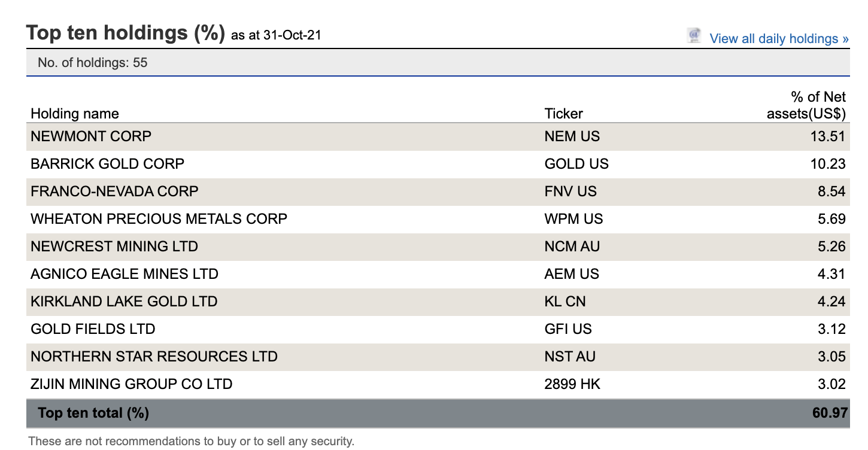Click the % of Net assets column header
Viewport: 868px width, 450px height.
click(806, 105)
